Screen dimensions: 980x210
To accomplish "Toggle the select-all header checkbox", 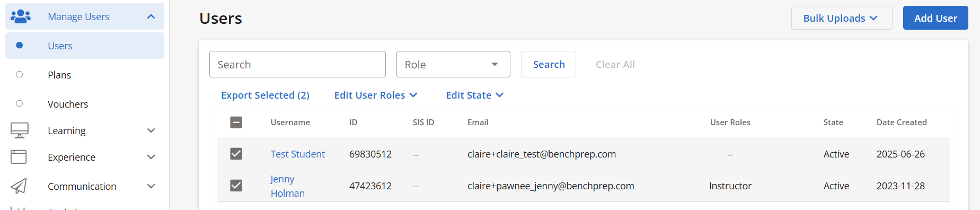I will [x=236, y=122].
